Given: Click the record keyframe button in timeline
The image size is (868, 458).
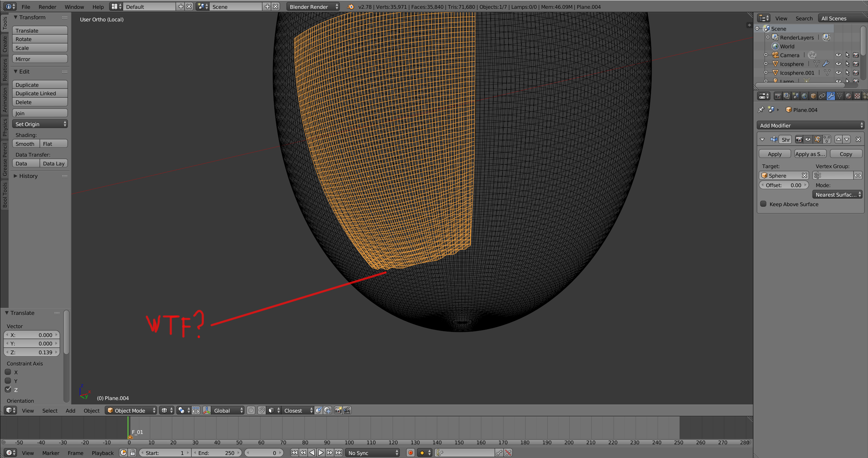Looking at the screenshot, I should tap(410, 453).
